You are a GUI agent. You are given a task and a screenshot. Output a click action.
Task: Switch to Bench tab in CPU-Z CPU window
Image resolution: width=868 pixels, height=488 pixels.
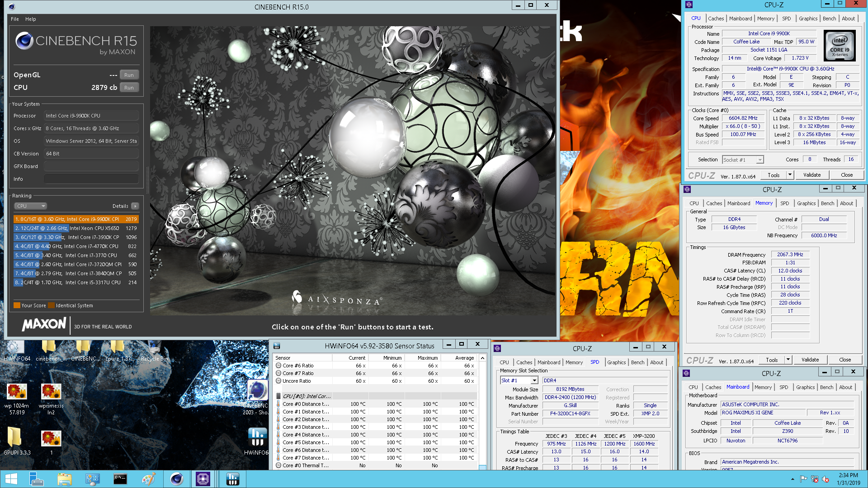coord(829,19)
